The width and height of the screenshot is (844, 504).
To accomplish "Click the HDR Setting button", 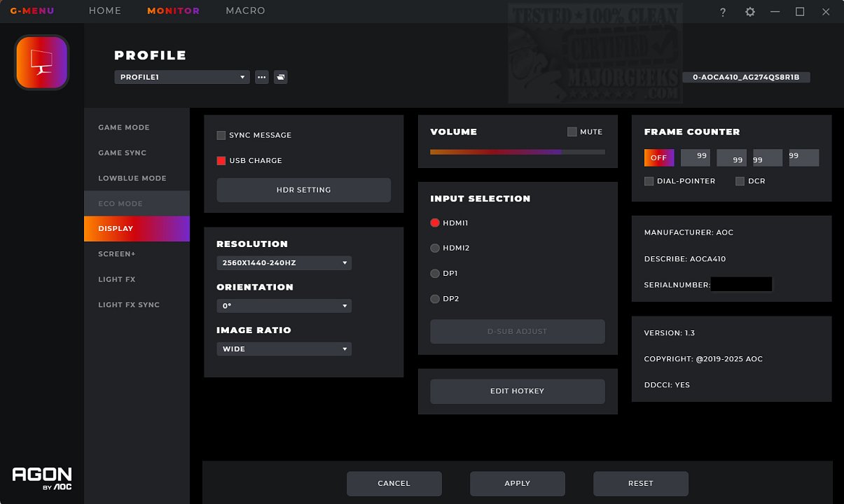I will 303,190.
